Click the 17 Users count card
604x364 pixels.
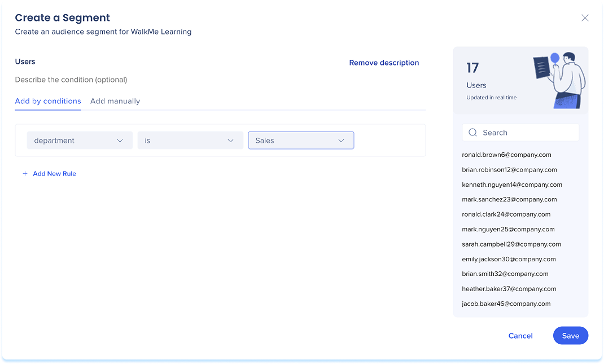point(491,81)
